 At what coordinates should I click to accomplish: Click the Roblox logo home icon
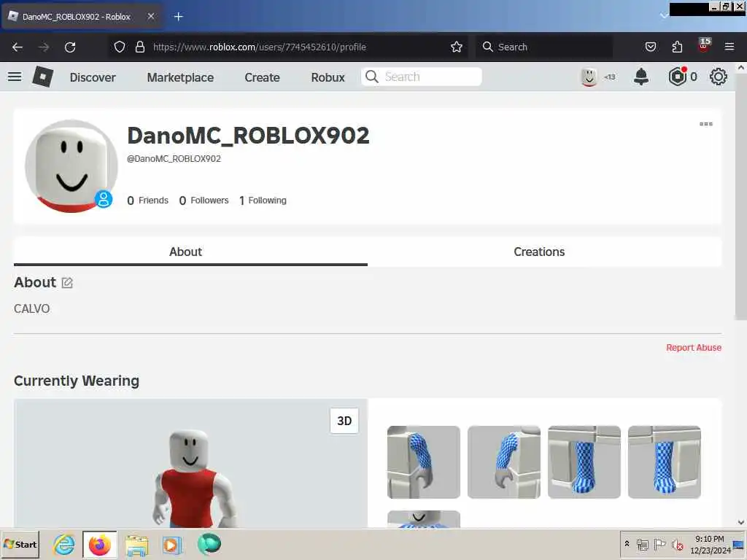click(42, 77)
